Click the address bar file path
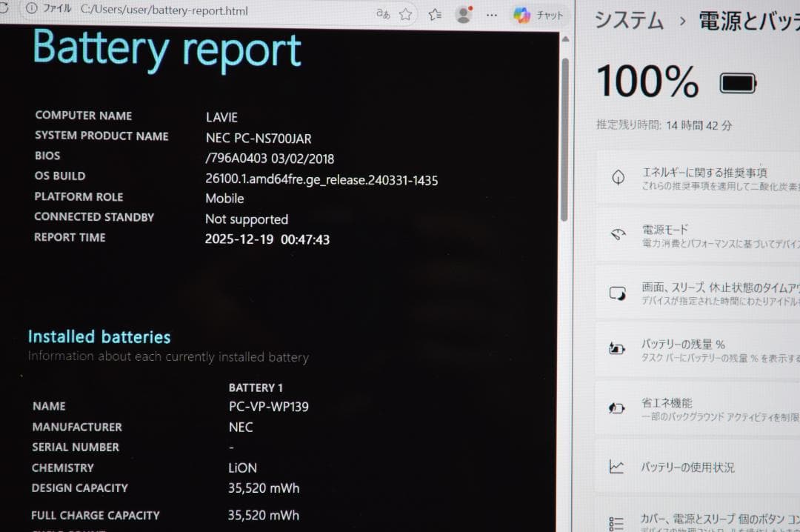This screenshot has height=532, width=800. (x=164, y=11)
